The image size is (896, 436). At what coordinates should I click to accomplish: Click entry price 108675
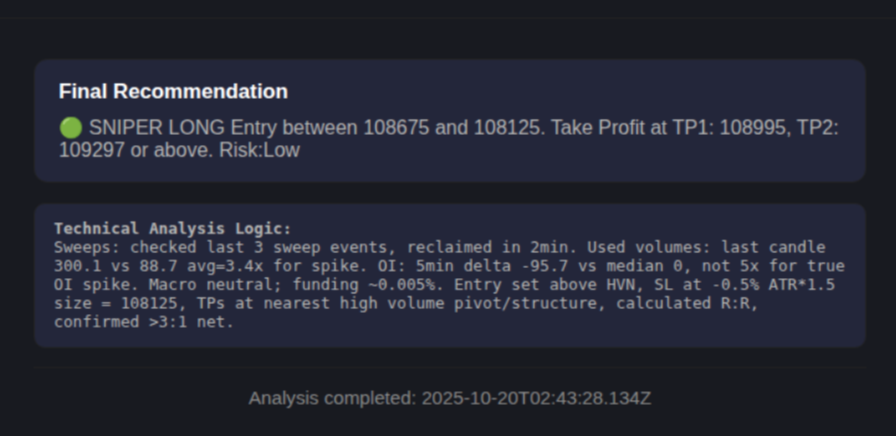point(396,127)
